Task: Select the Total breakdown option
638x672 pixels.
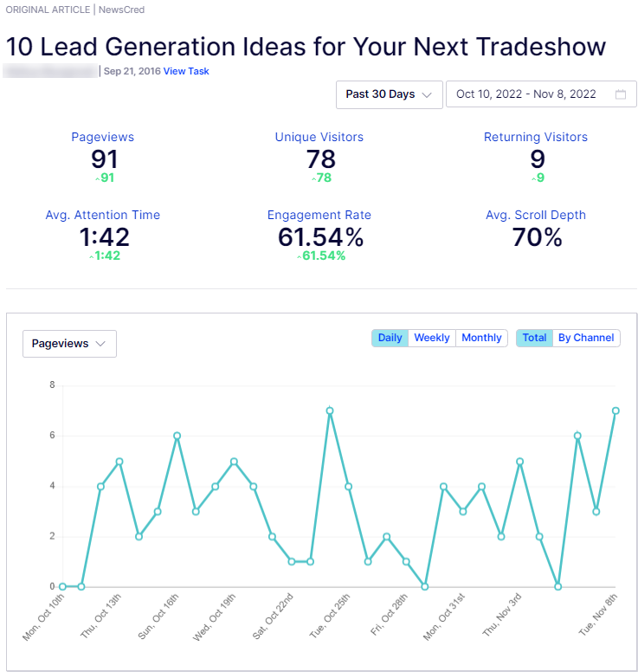Action: click(534, 338)
